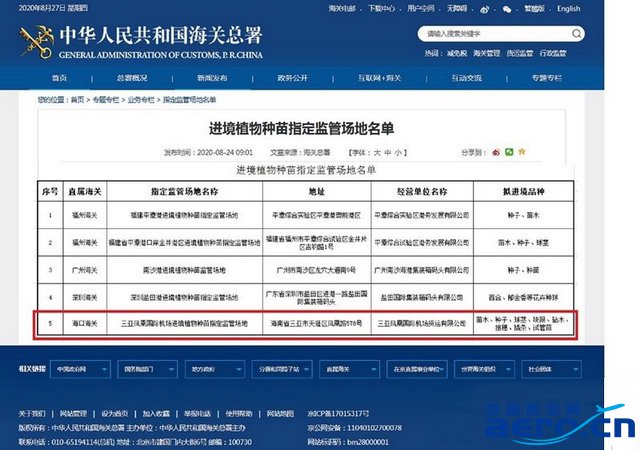This screenshot has height=450, width=640.
Task: Select 盐田国际集装箱码头有限公司 cell
Action: (422, 297)
